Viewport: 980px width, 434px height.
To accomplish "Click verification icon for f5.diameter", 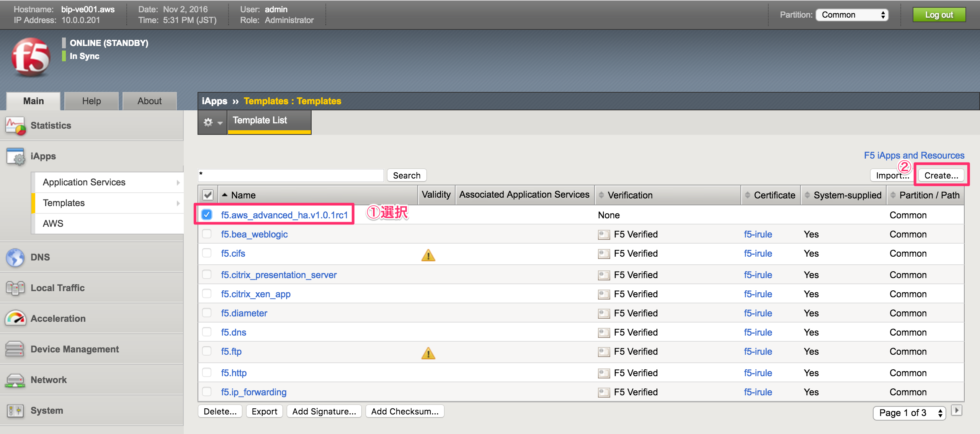I will point(604,313).
